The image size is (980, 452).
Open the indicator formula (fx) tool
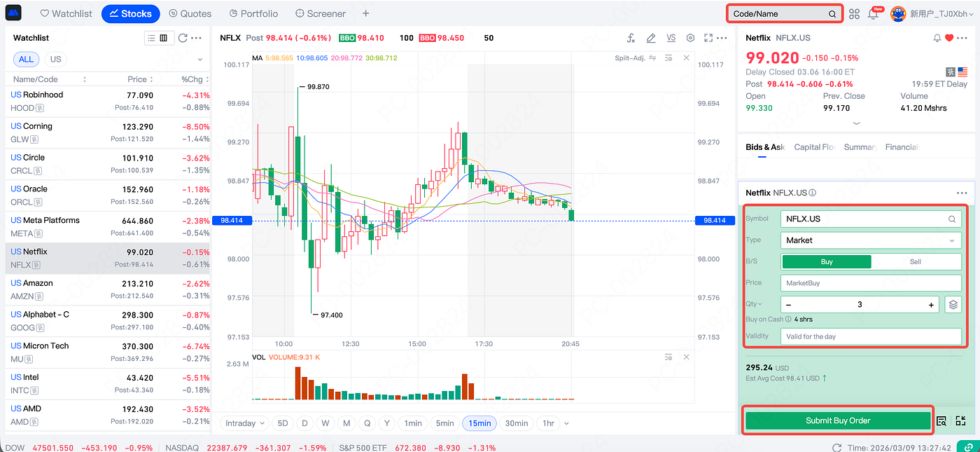631,38
